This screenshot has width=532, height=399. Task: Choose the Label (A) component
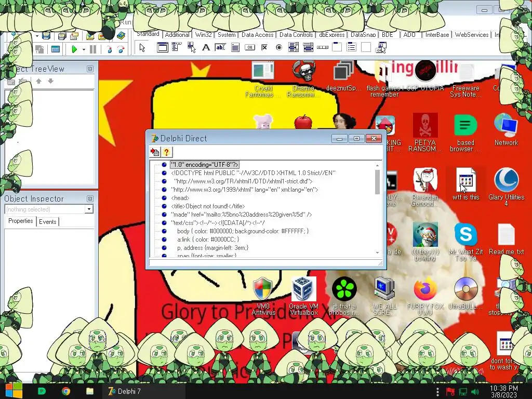[x=206, y=47]
